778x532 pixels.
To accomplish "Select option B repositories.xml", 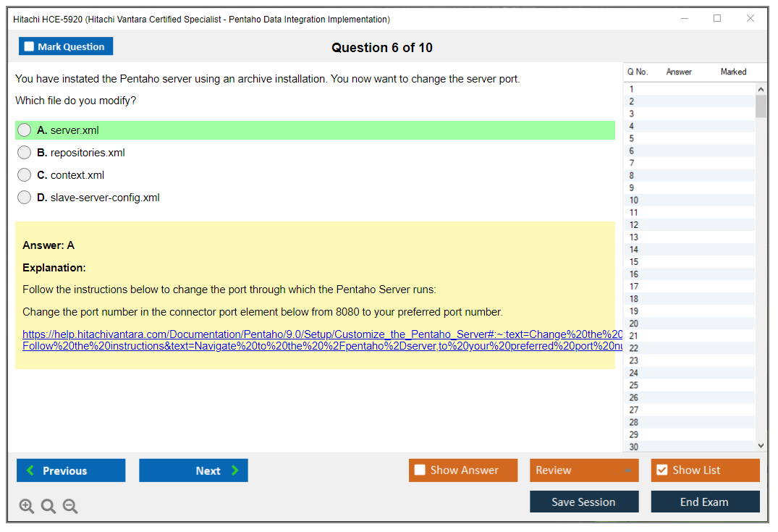I will (25, 153).
